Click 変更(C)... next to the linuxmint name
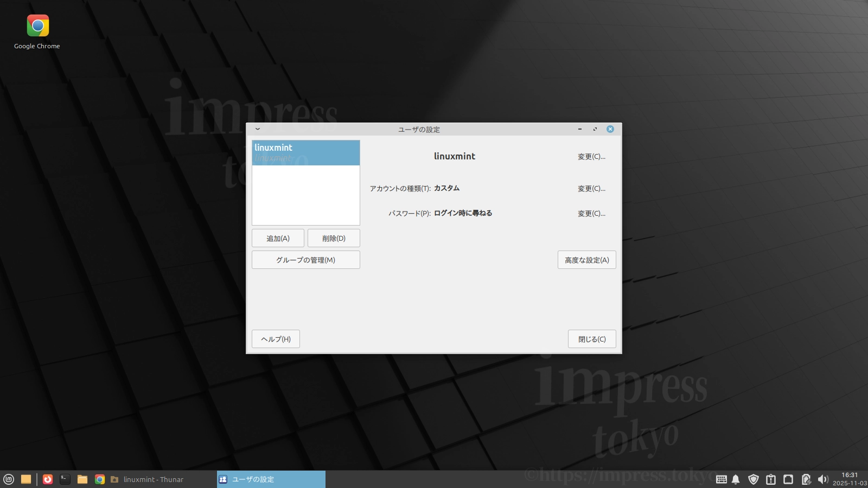868x488 pixels. coord(591,157)
